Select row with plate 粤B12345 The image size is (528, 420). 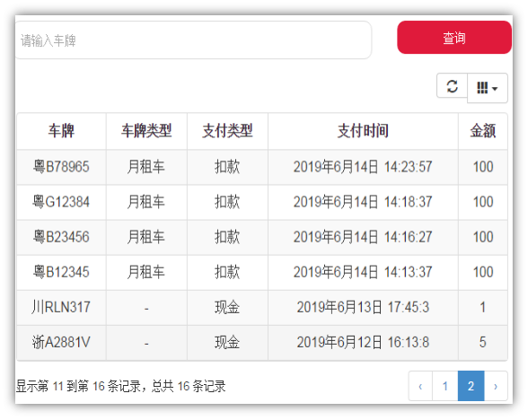click(262, 272)
